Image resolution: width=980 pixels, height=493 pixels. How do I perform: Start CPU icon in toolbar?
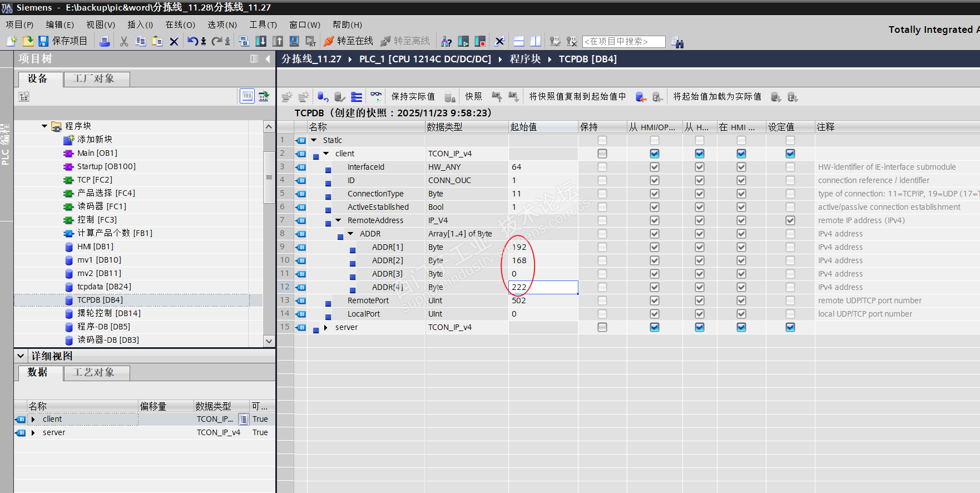tap(463, 41)
